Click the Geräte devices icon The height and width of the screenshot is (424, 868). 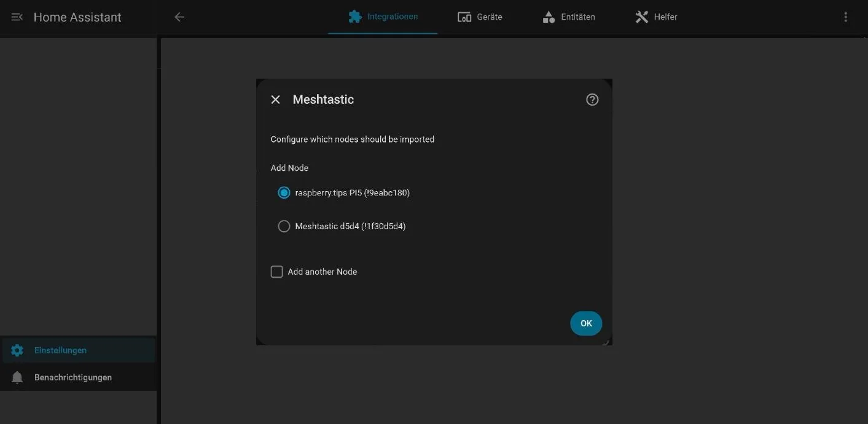[464, 17]
